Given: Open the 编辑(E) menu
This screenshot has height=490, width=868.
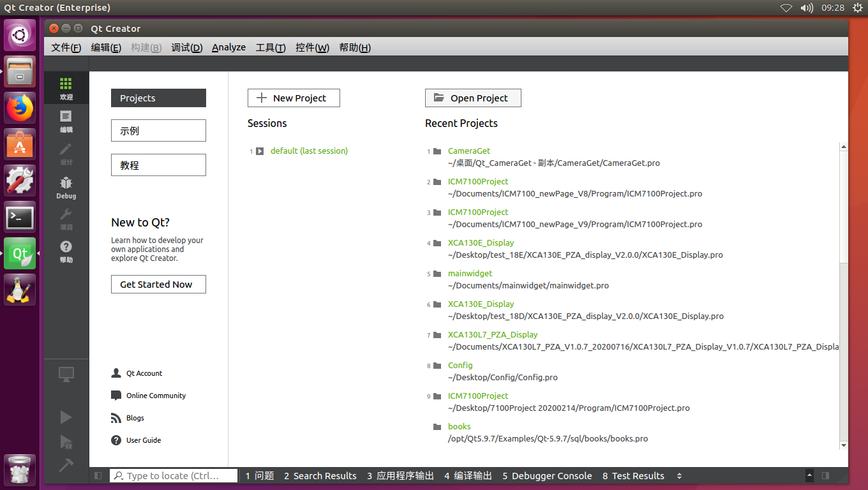Looking at the screenshot, I should 106,47.
